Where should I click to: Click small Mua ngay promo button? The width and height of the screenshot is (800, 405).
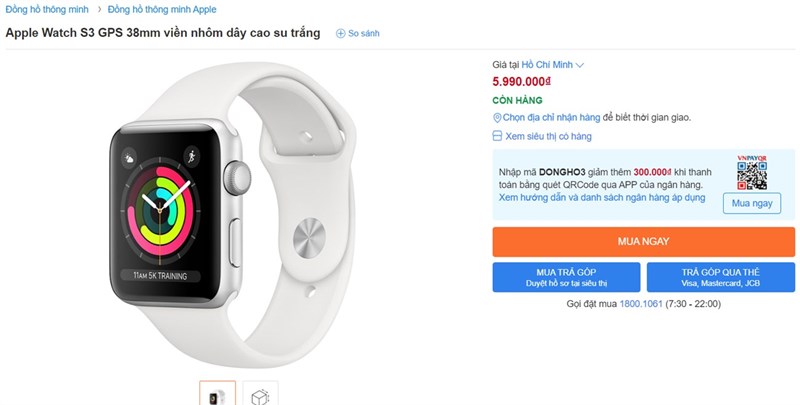point(752,203)
